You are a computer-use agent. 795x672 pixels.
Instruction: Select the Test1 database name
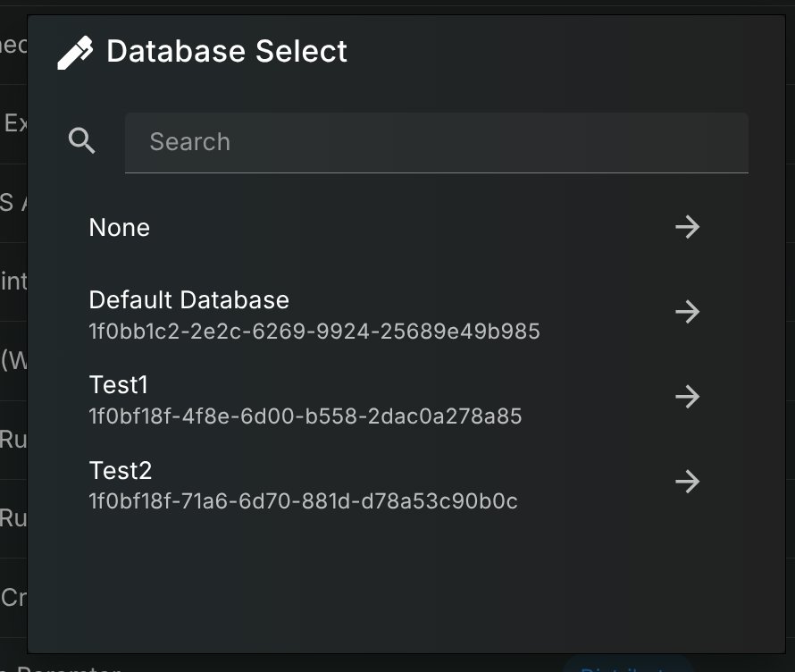coord(119,385)
